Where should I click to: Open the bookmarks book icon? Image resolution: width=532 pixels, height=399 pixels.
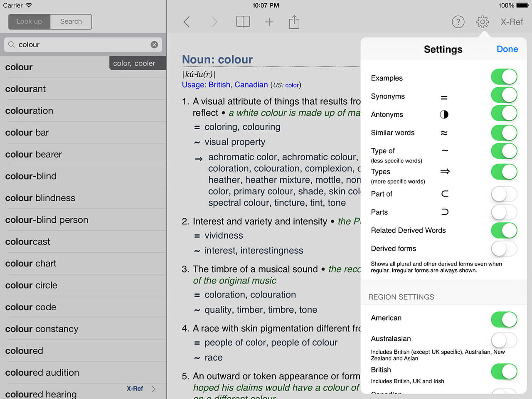pyautogui.click(x=243, y=22)
